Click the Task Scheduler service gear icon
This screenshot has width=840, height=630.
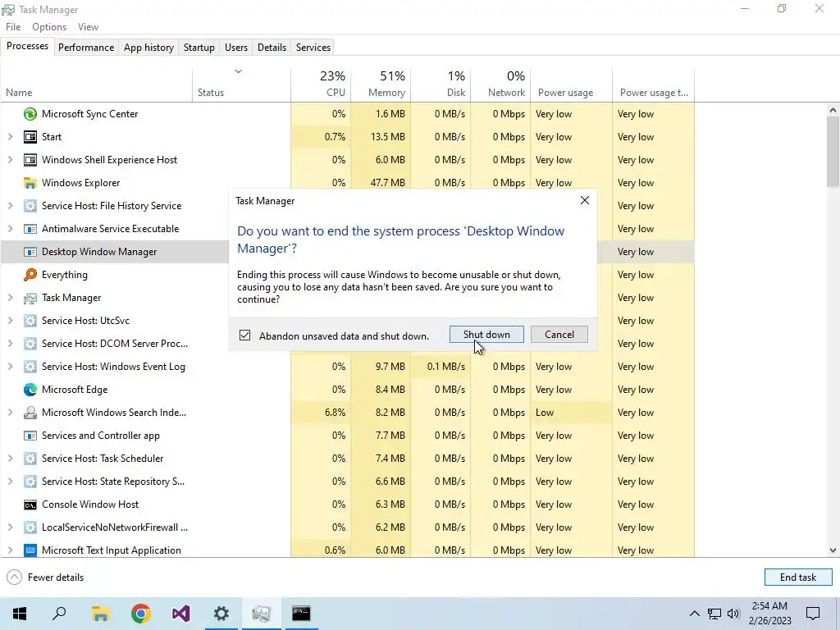[30, 459]
